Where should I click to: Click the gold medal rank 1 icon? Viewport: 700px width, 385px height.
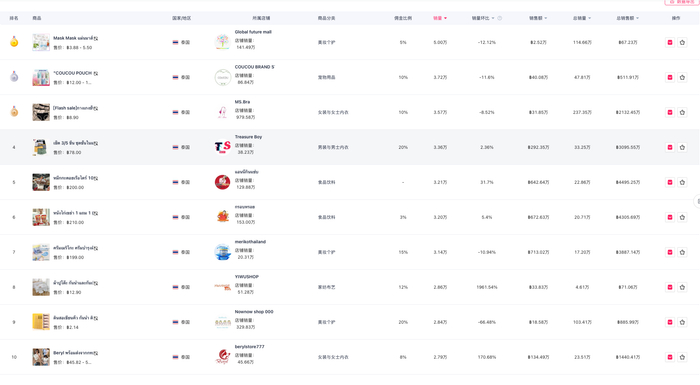[14, 42]
